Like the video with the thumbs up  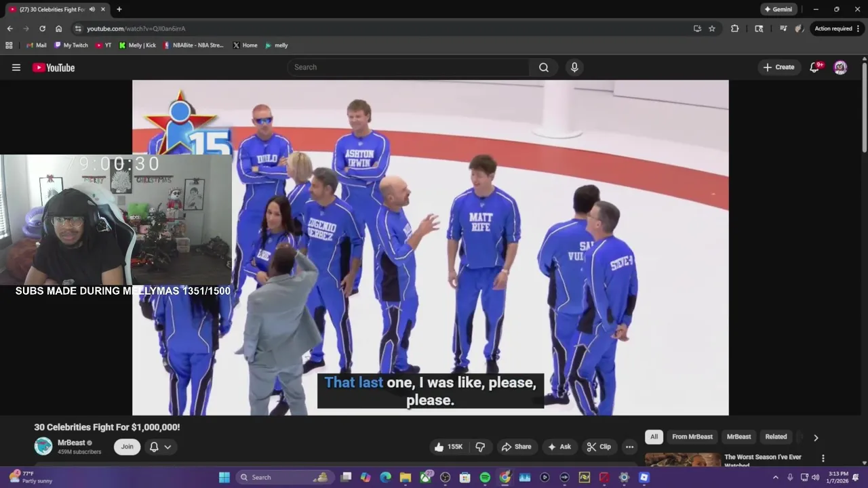(448, 447)
